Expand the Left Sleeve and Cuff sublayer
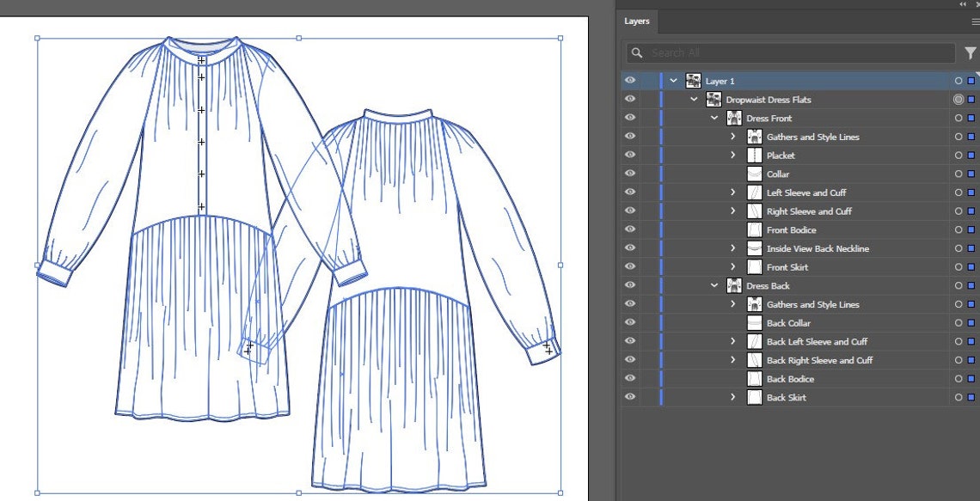This screenshot has height=501, width=980. 733,192
